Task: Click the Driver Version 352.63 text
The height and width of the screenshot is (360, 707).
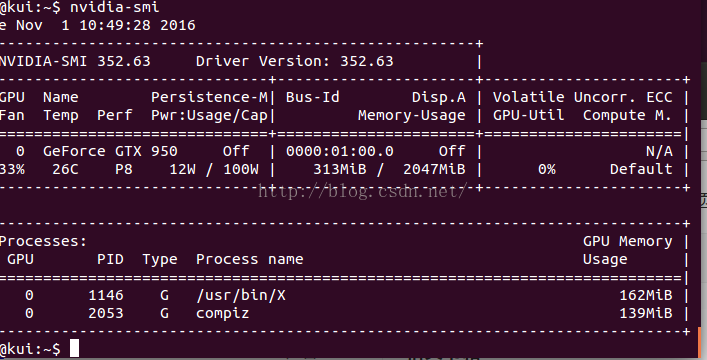Action: [294, 61]
